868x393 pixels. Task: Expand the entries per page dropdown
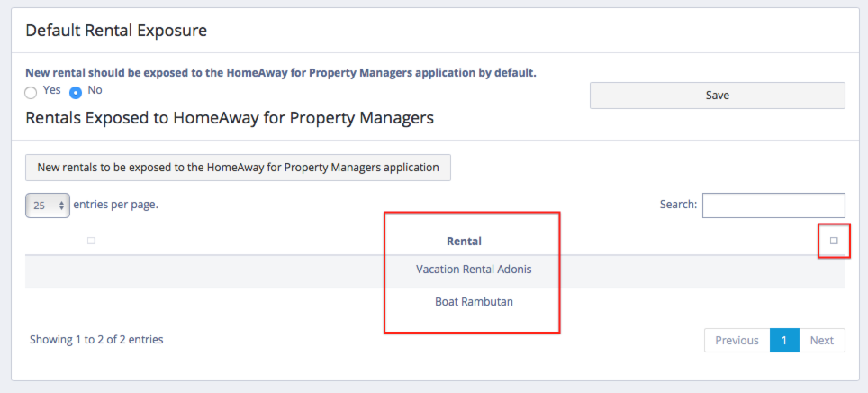48,206
